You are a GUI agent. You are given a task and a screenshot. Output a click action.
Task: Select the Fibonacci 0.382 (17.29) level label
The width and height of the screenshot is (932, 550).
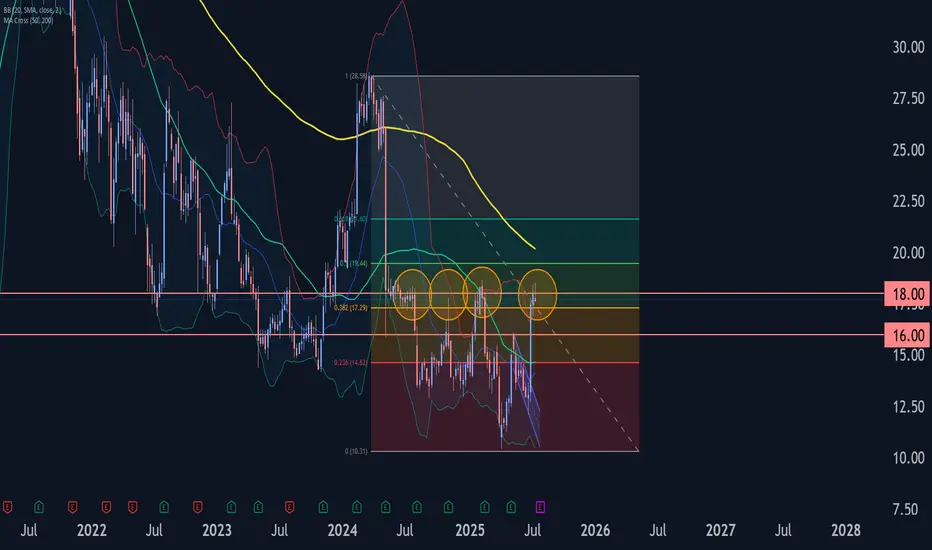point(351,308)
